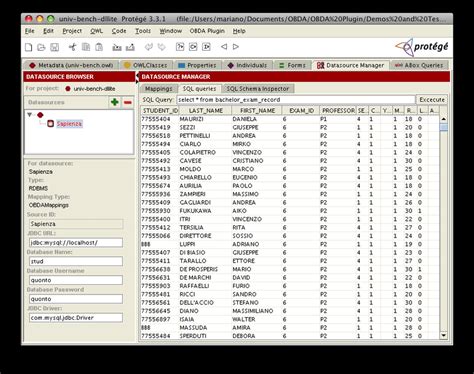This screenshot has width=474, height=374.
Task: Click the Excecute button
Action: pyautogui.click(x=432, y=100)
